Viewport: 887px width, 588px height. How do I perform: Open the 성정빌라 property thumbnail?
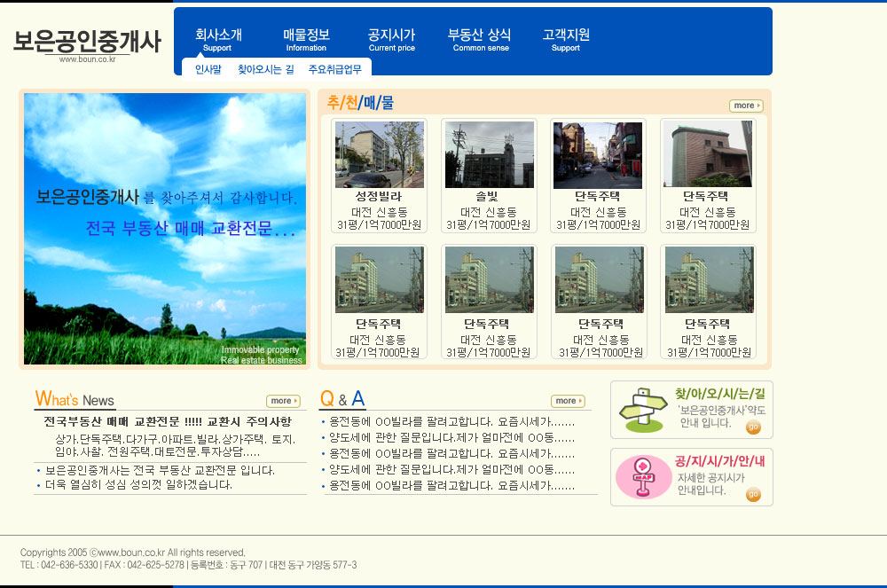[379, 155]
